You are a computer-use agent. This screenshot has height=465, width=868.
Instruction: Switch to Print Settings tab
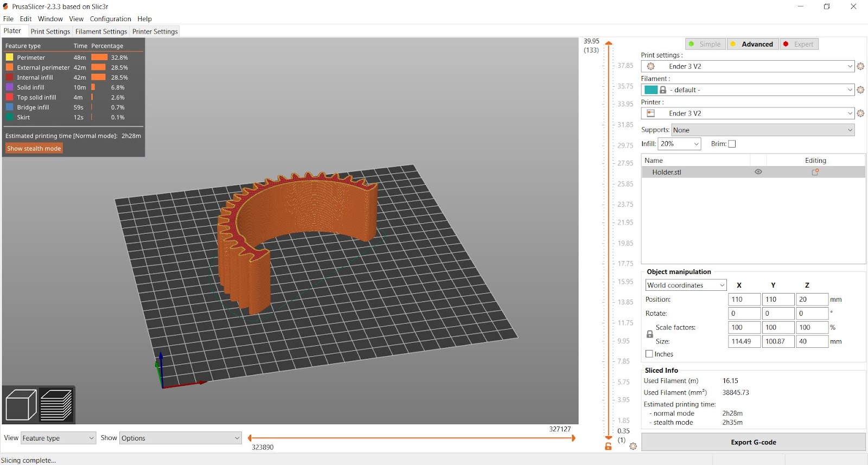point(50,31)
